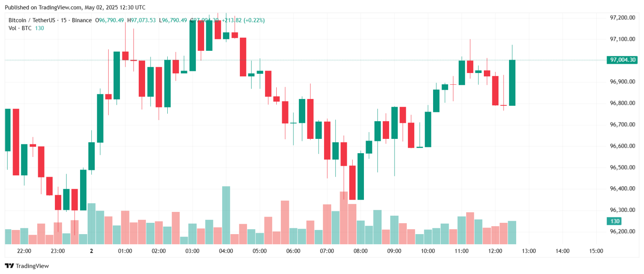Viewport: 644px width, 274px height.
Task: Select the 12:00 time axis label
Action: point(495,251)
